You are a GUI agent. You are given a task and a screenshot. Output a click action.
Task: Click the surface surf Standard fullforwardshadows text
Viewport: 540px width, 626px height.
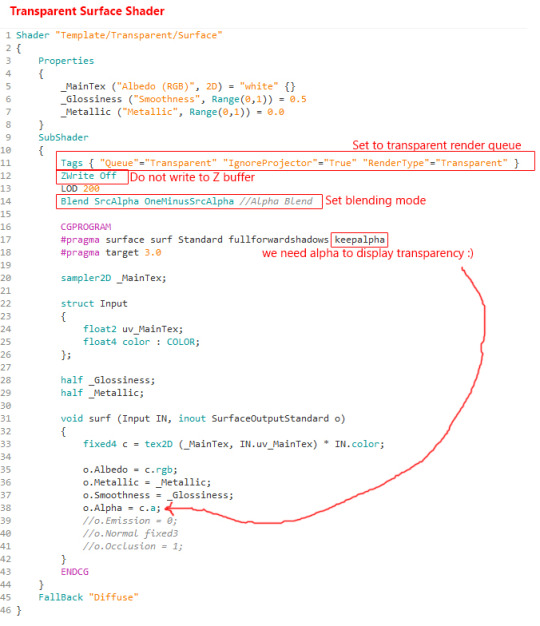217,240
